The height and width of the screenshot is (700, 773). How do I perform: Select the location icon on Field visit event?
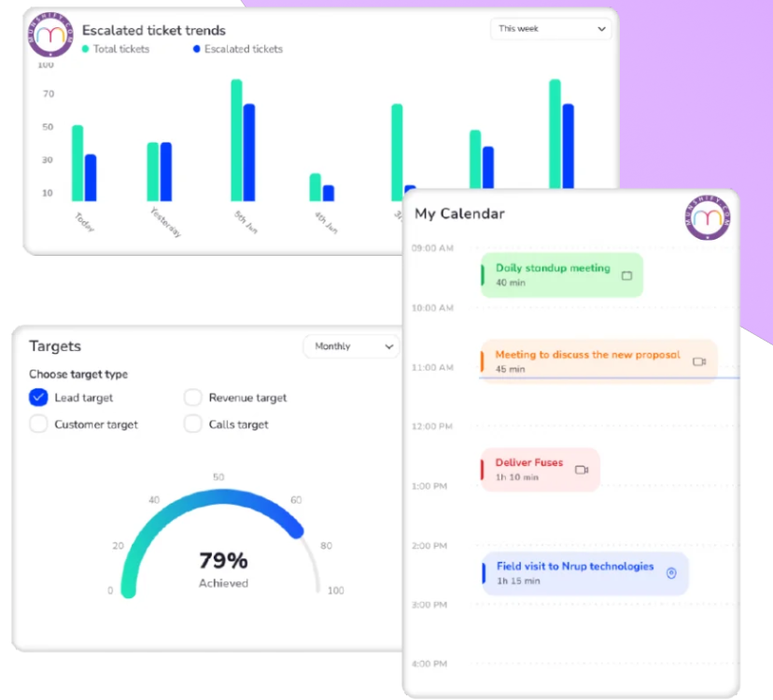tap(670, 573)
